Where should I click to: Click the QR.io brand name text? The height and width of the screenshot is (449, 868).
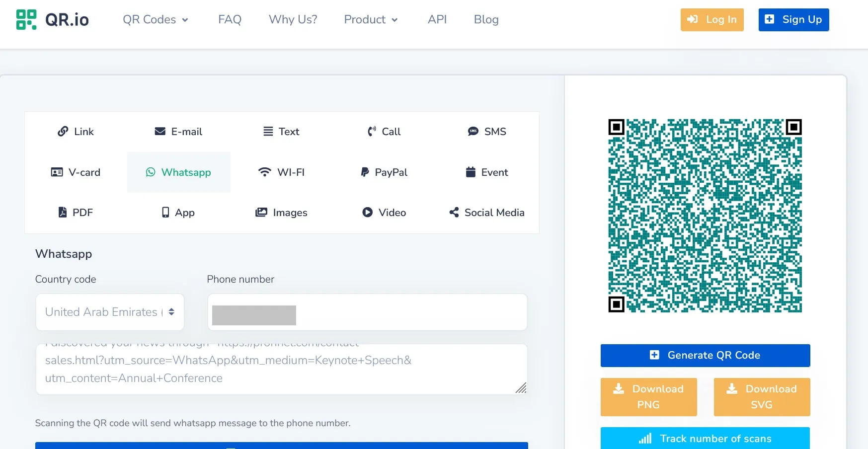coord(67,20)
